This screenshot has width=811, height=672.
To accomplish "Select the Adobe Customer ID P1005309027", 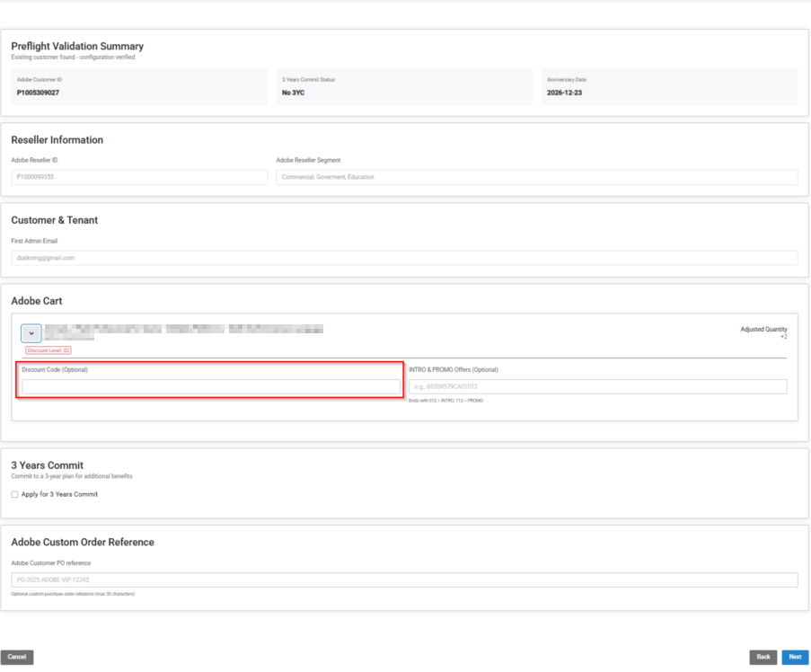I will pos(38,93).
